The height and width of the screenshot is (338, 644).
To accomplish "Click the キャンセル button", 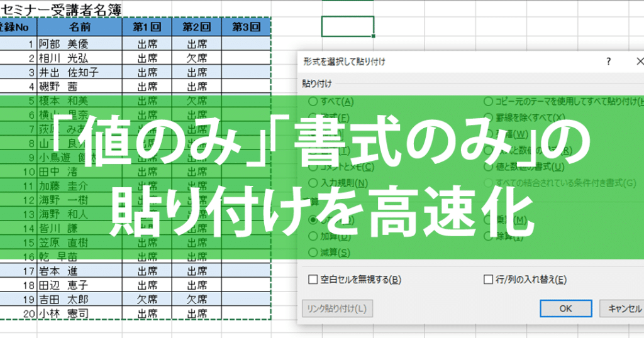I will [x=622, y=308].
